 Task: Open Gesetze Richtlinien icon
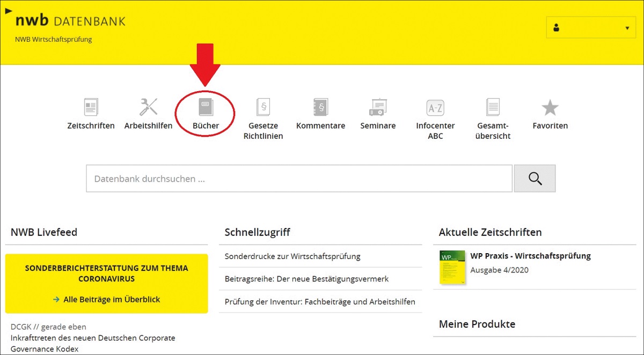[263, 107]
